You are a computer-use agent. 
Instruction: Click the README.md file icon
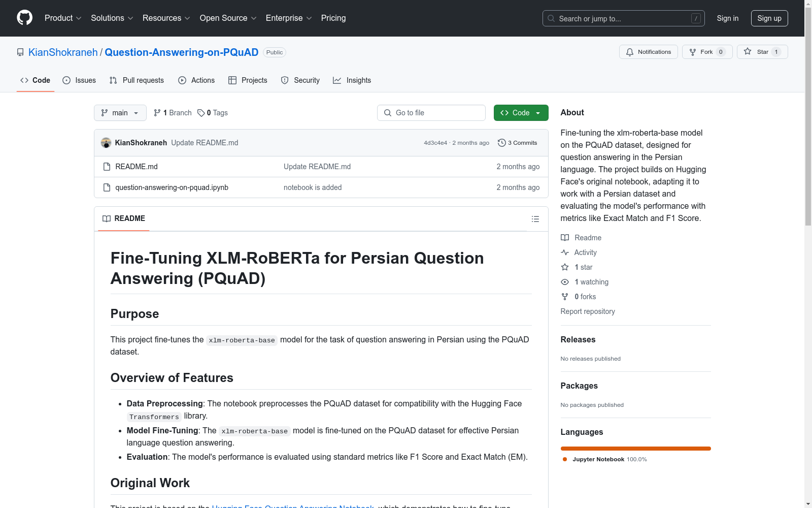[x=107, y=167]
